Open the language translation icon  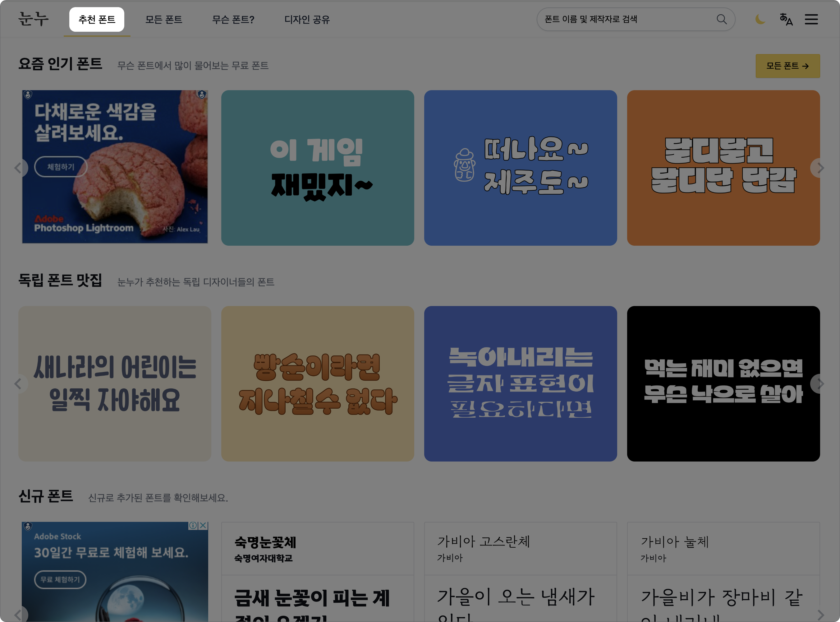(786, 19)
